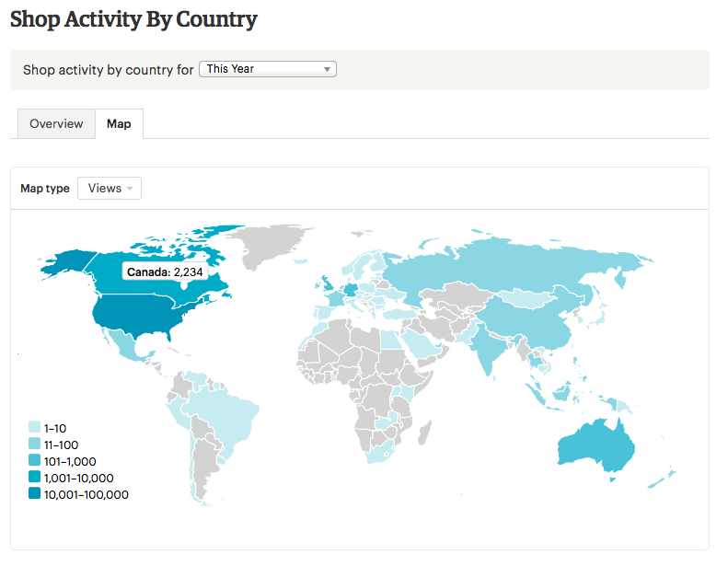
Task: Click the Map type label
Action: [45, 189]
